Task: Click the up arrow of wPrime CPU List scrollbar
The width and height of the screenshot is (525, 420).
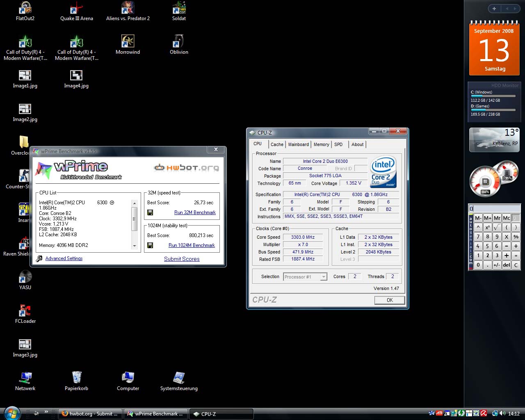Action: click(x=134, y=203)
